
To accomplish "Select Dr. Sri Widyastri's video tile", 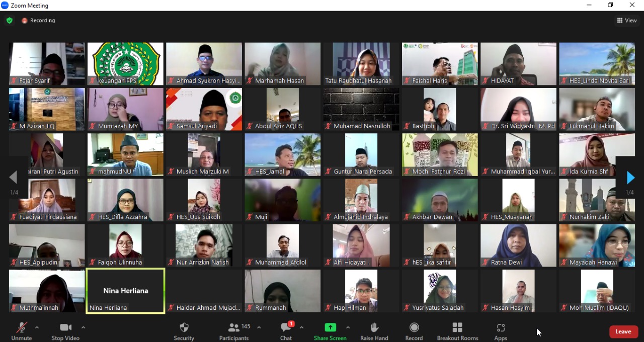I will 518,109.
